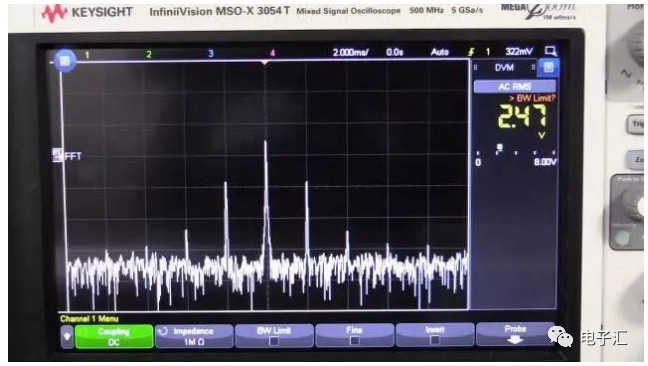Tap the trigger edge icon
This screenshot has width=648, height=366.
(471, 52)
